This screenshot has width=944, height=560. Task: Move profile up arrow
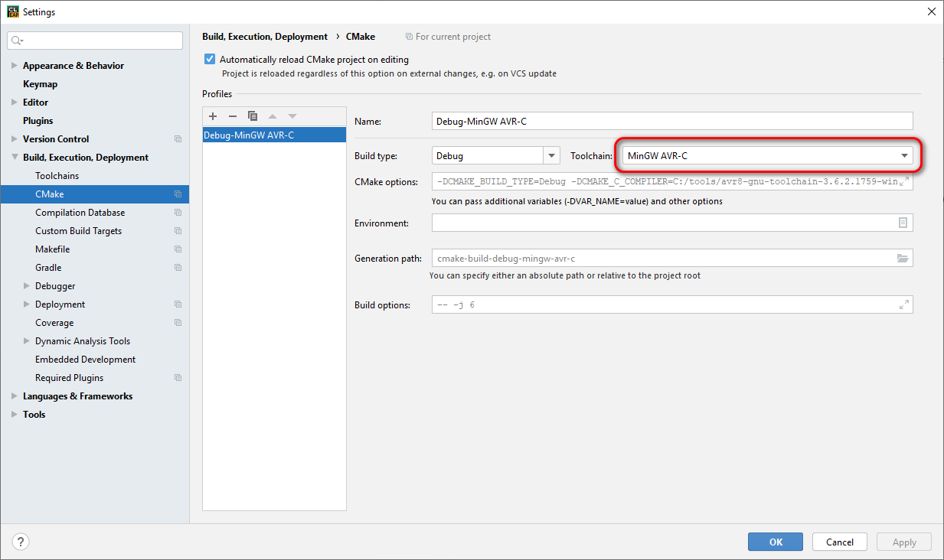click(x=273, y=116)
